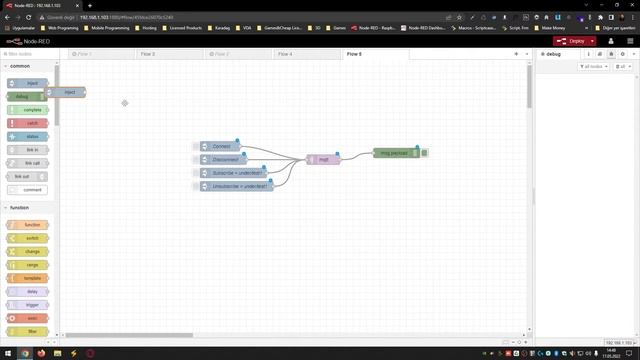Trigger the Subscribe inject node button
The width and height of the screenshot is (640, 360).
point(196,173)
